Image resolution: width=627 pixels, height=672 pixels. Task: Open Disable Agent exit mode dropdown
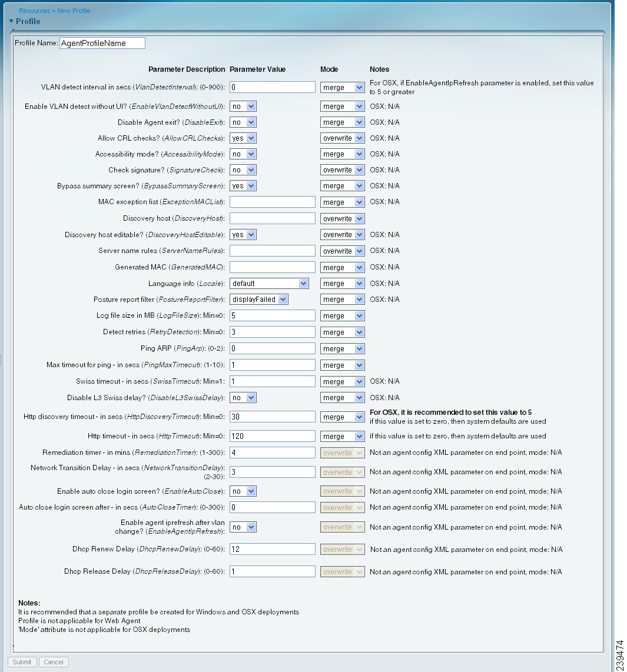(x=342, y=122)
